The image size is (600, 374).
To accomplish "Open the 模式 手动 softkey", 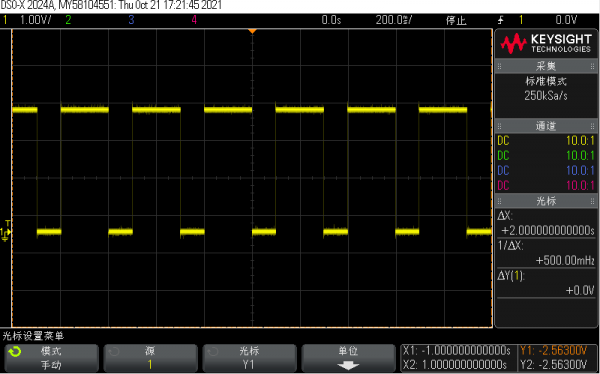I will [x=52, y=358].
